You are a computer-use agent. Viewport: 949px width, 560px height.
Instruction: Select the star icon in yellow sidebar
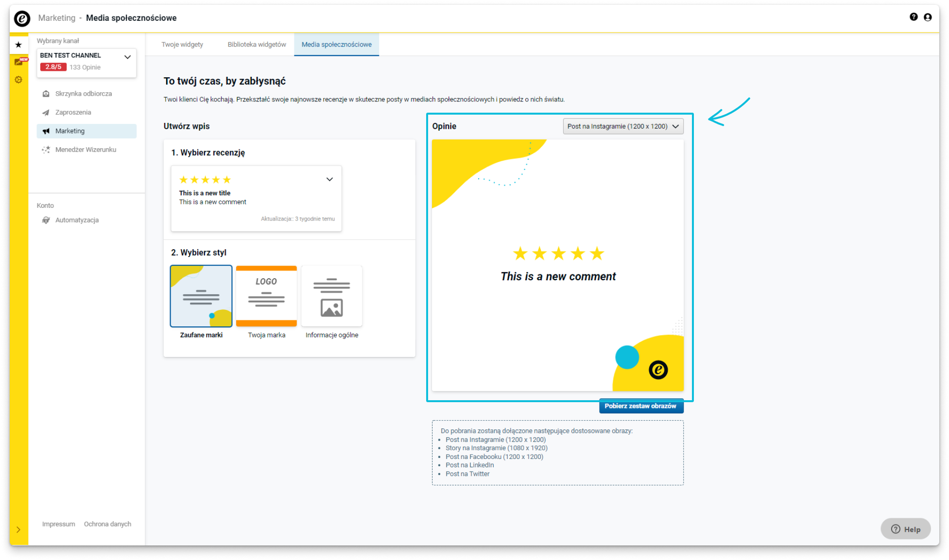[18, 45]
